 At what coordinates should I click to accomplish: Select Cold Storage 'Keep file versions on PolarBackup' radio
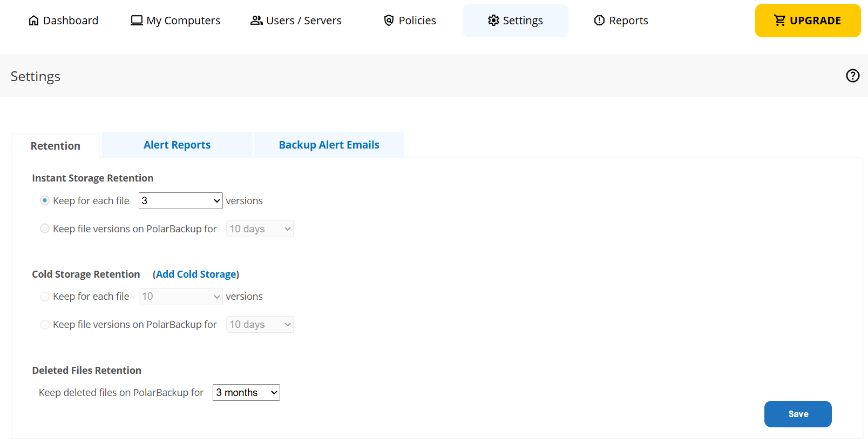(x=45, y=325)
